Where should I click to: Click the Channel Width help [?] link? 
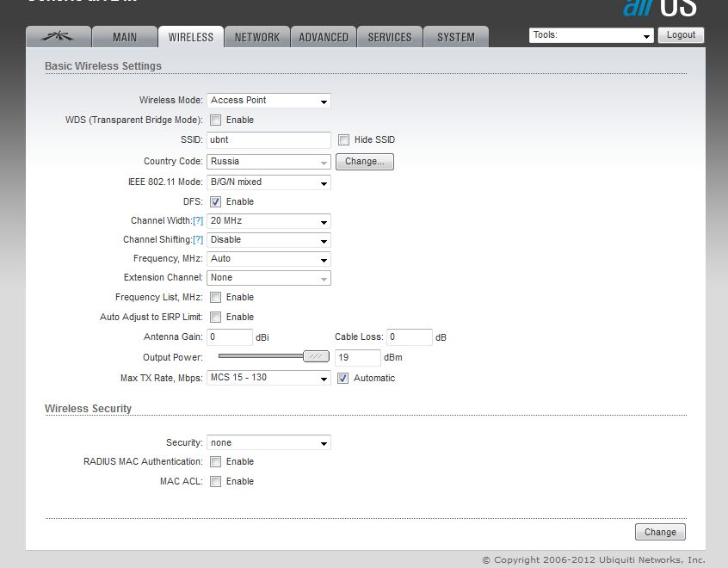(x=198, y=221)
